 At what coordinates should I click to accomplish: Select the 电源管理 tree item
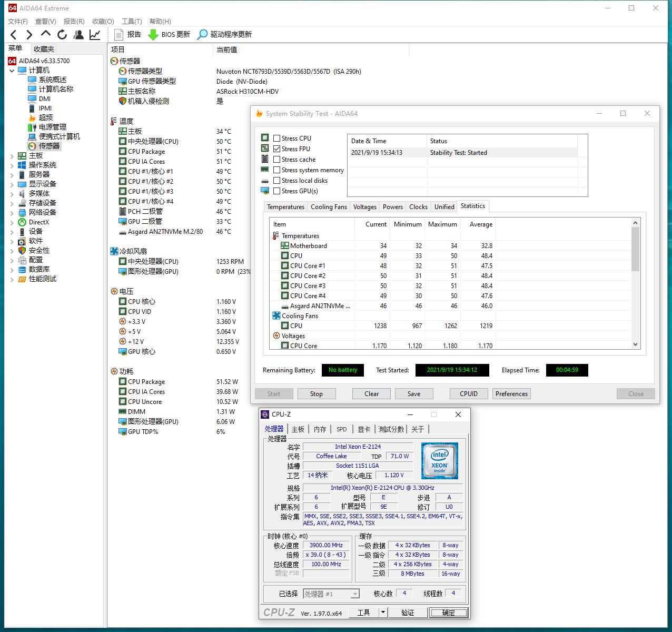point(52,127)
